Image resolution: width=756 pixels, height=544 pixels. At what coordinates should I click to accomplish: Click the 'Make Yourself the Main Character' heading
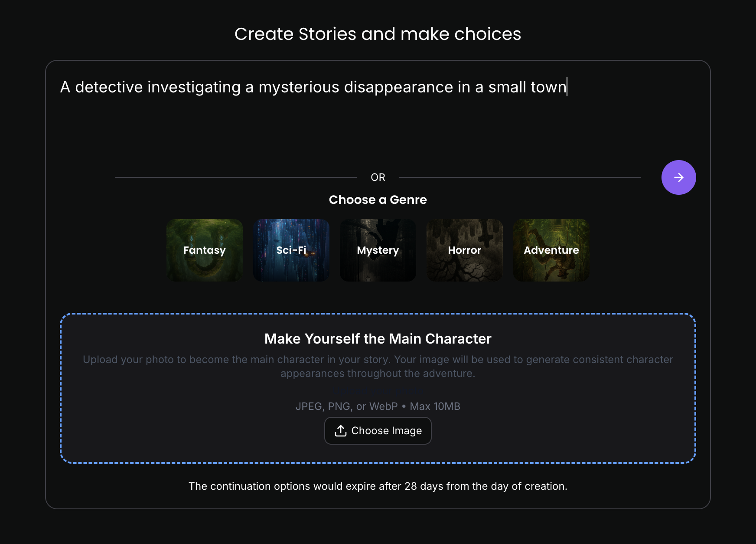[378, 339]
